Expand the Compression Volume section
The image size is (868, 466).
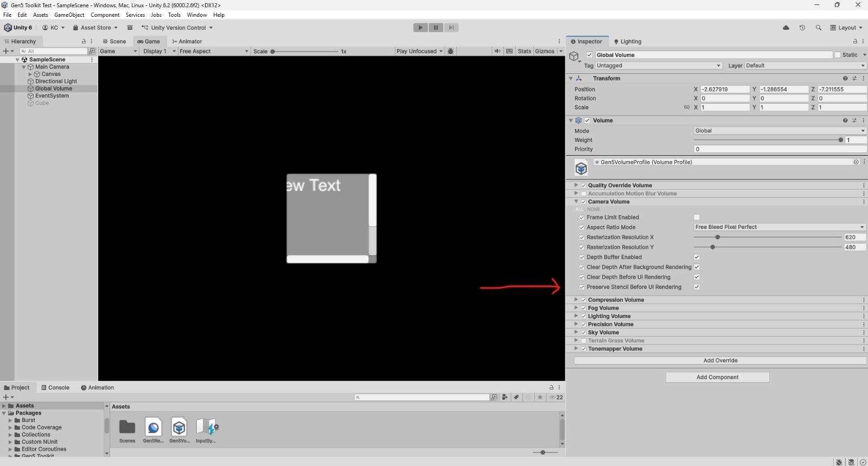tap(576, 299)
